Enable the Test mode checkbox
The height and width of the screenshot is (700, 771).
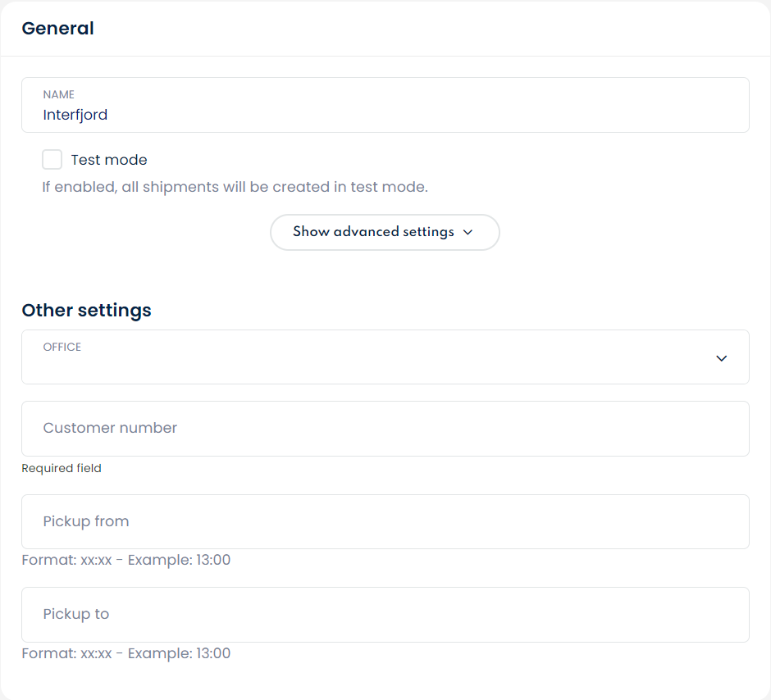tap(52, 160)
